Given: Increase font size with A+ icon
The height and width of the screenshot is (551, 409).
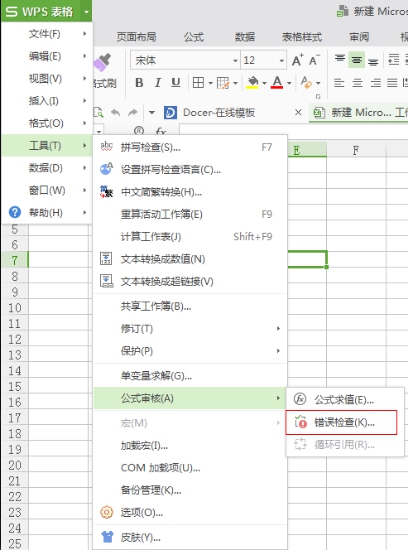Looking at the screenshot, I should tap(298, 60).
